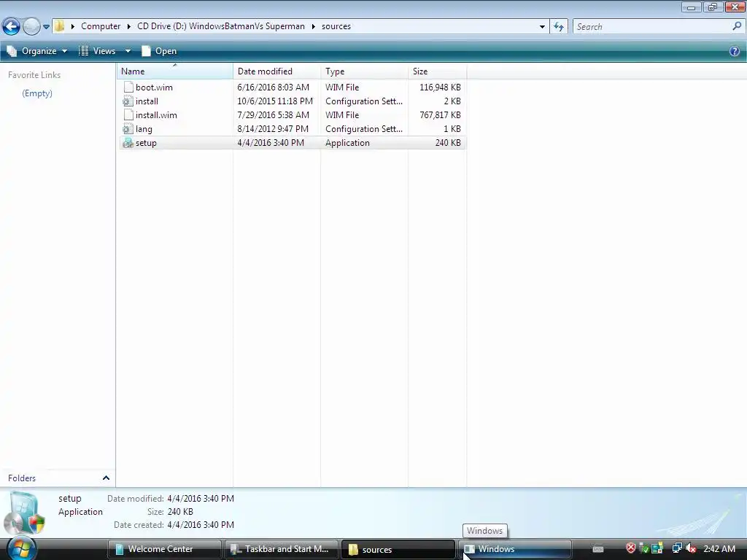The image size is (747, 560).
Task: Sort by the Size column header
Action: point(438,71)
